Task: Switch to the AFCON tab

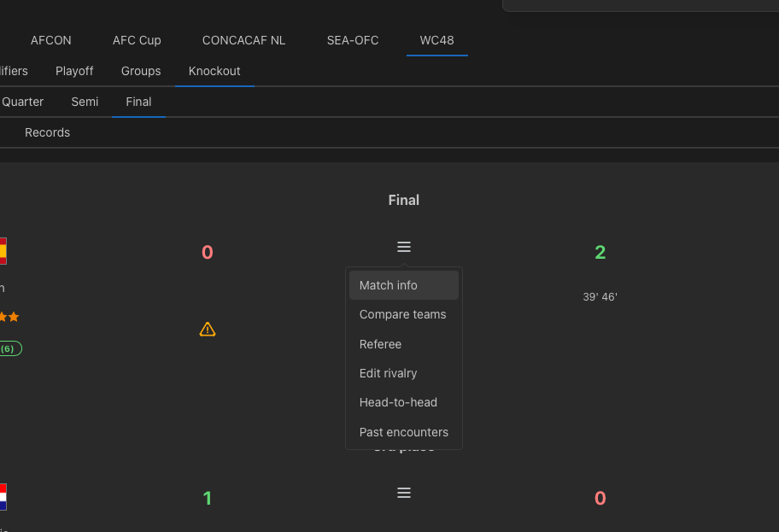Action: [x=51, y=40]
